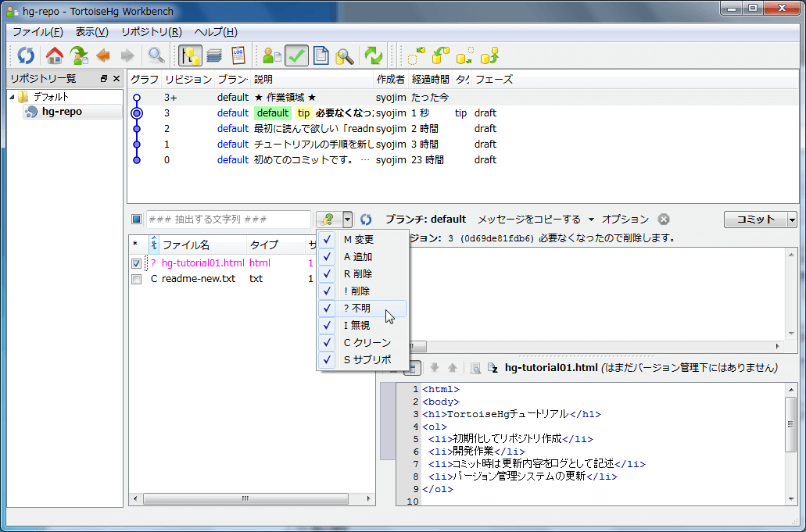This screenshot has height=532, width=806.
Task: Click the push changesets icon
Action: point(490,55)
